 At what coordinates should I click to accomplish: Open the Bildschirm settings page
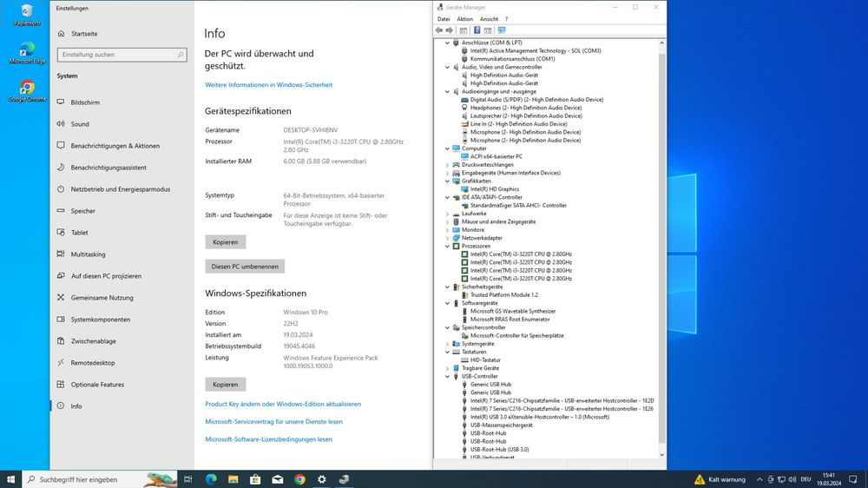[x=85, y=102]
